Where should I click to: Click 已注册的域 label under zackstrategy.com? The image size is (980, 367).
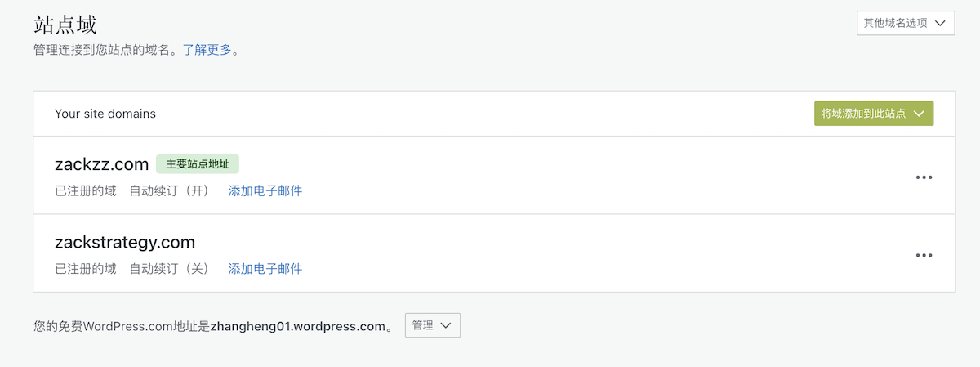(86, 268)
